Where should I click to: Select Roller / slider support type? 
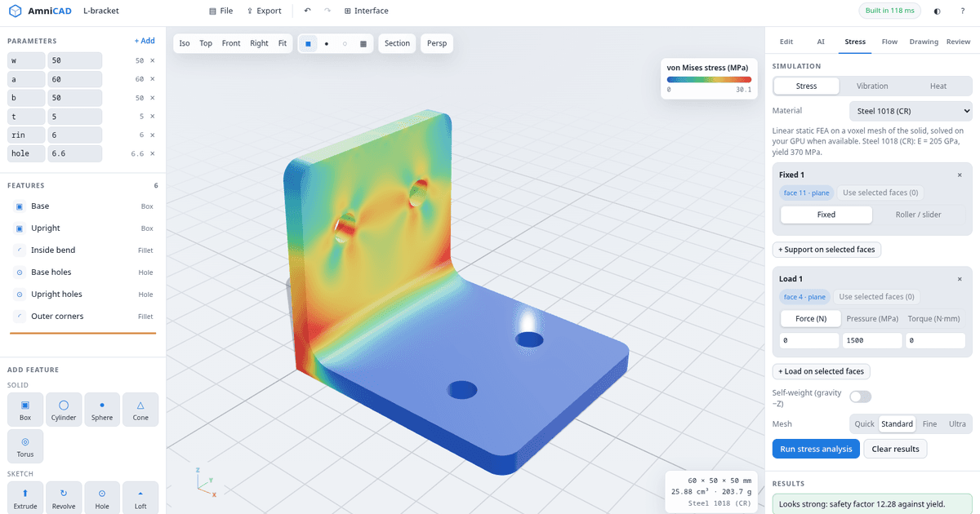(x=918, y=215)
